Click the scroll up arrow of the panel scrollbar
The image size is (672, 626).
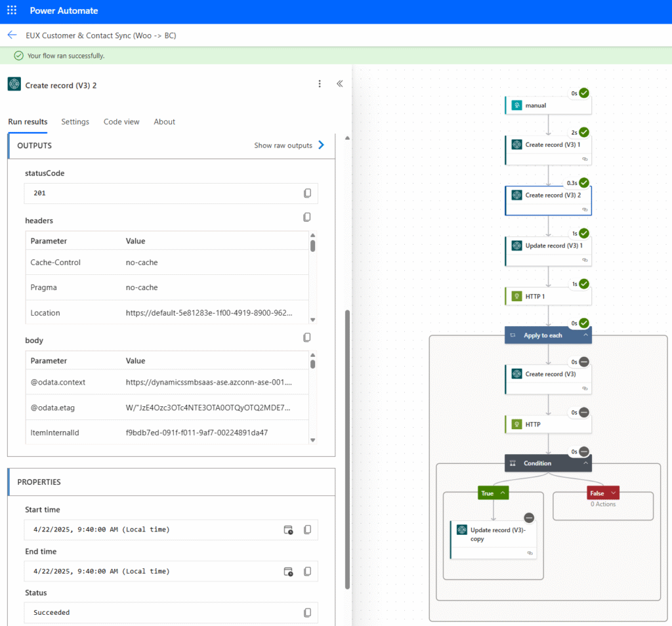pos(347,138)
